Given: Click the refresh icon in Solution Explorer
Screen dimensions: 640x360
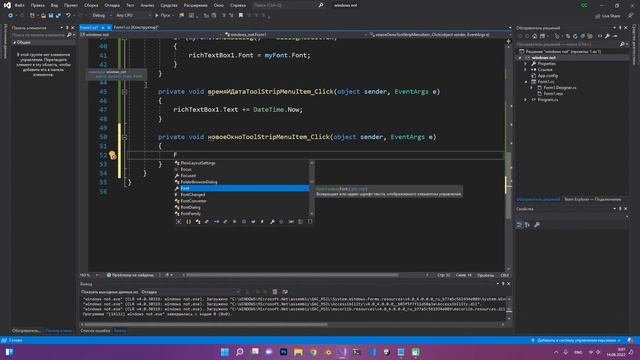Looking at the screenshot, I should [x=575, y=36].
